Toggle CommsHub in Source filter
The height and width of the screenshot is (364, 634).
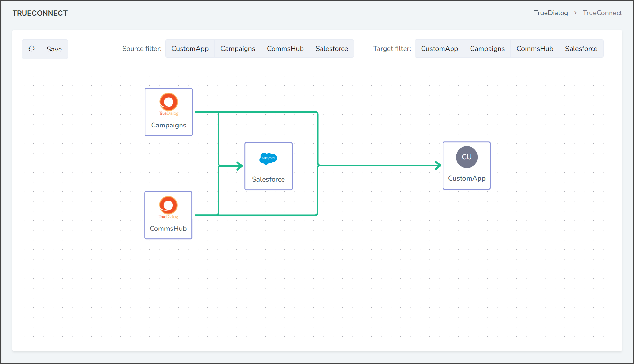point(285,49)
